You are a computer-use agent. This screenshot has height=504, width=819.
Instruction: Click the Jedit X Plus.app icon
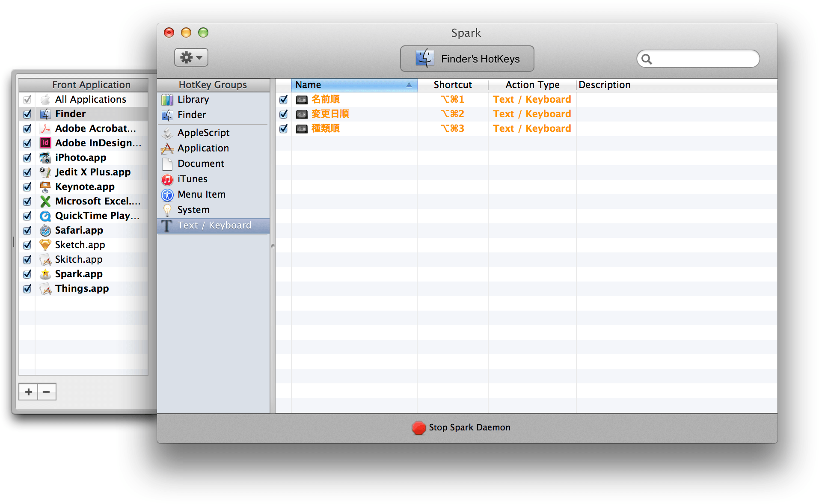pos(45,172)
